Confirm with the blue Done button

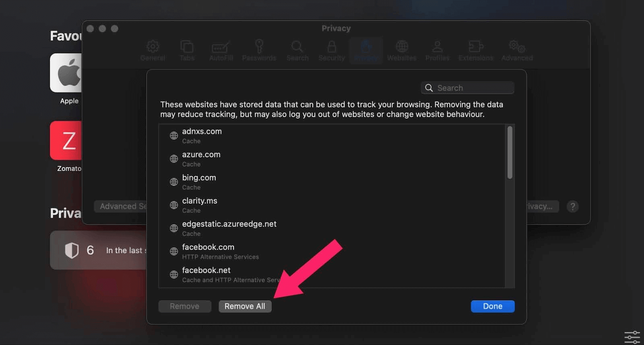point(493,306)
